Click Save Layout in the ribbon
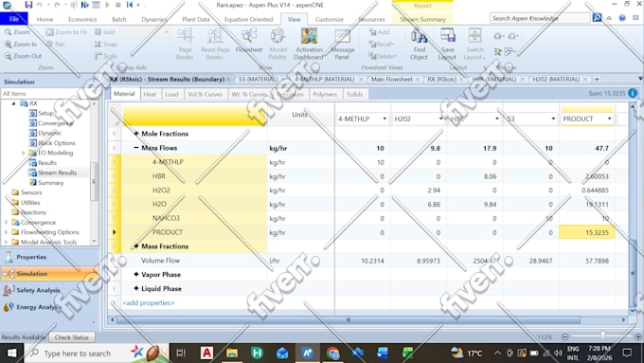Viewport: 644px width, 363px height. point(447,44)
